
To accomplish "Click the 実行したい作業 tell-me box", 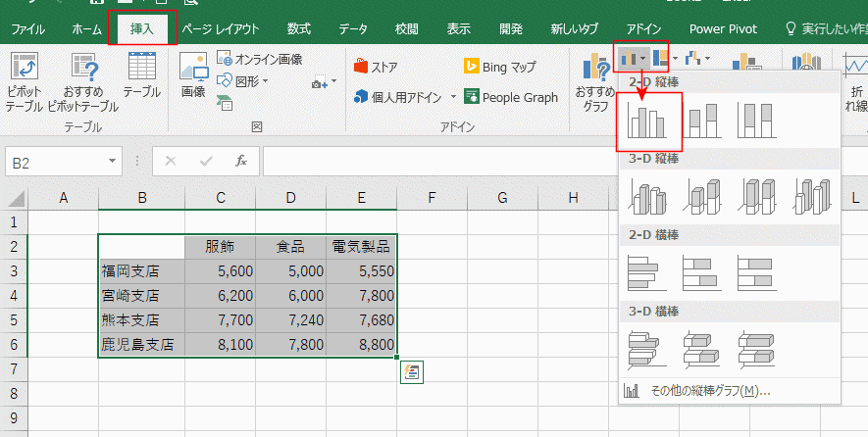I will [x=826, y=29].
